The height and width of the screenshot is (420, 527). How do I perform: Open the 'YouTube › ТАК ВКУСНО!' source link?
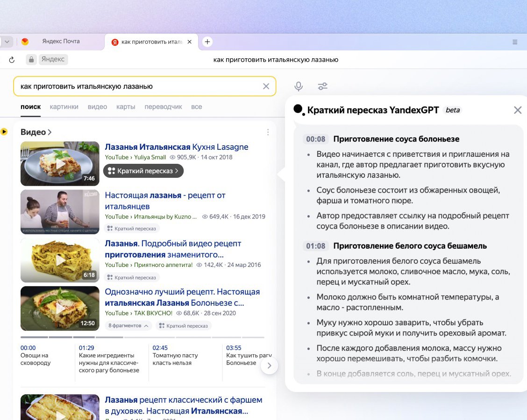[138, 313]
